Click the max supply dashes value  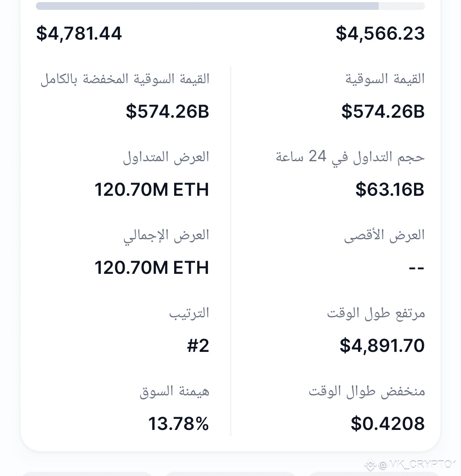pyautogui.click(x=416, y=268)
